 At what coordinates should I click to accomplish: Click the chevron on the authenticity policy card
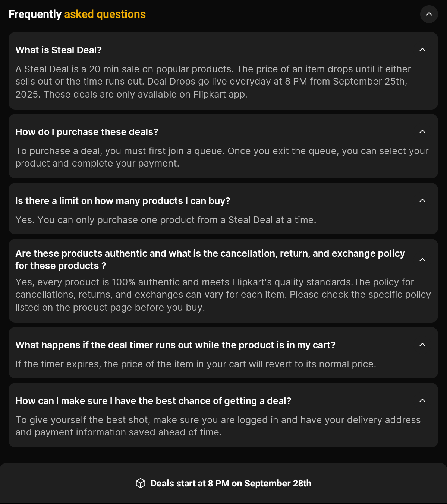coord(422,259)
